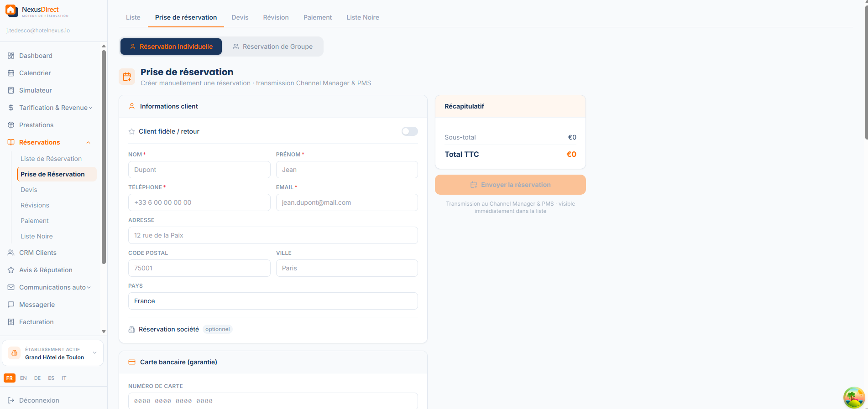Switch interface language to DE

pos(37,378)
